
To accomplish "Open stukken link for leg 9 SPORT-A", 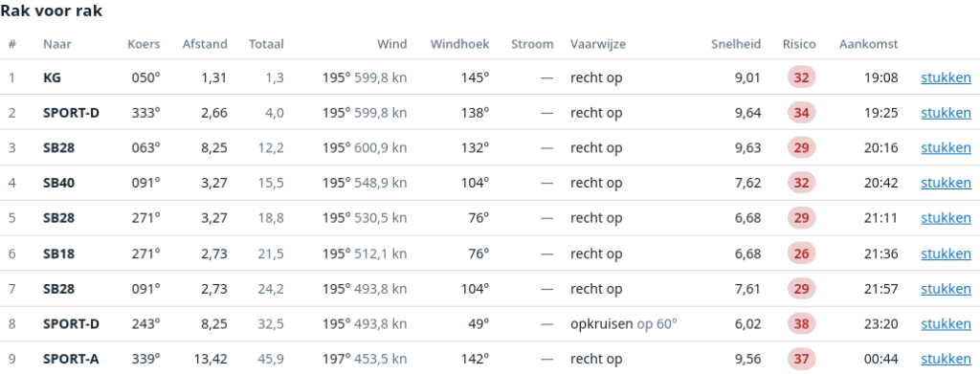I will (x=946, y=359).
